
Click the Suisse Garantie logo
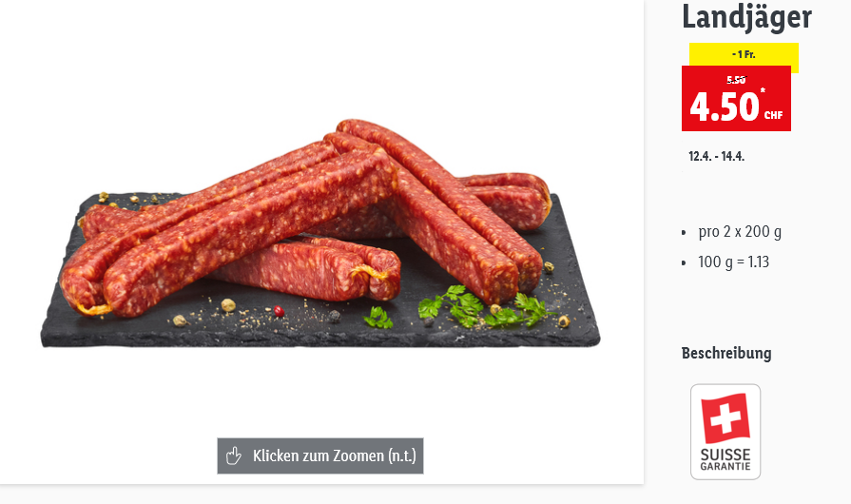(x=725, y=432)
